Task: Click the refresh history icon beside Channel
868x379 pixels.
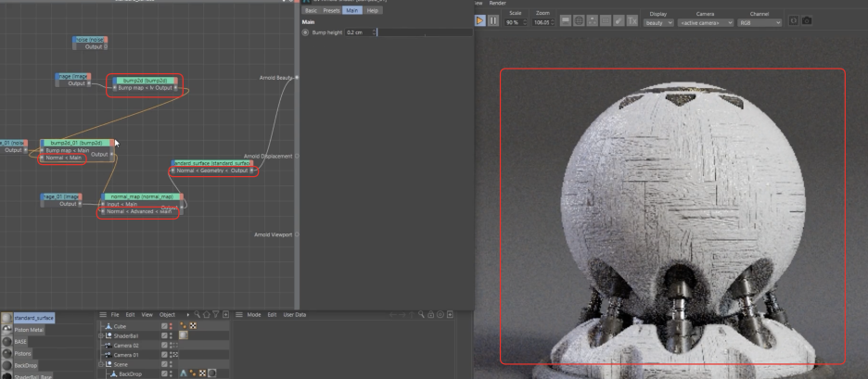Action: [794, 20]
